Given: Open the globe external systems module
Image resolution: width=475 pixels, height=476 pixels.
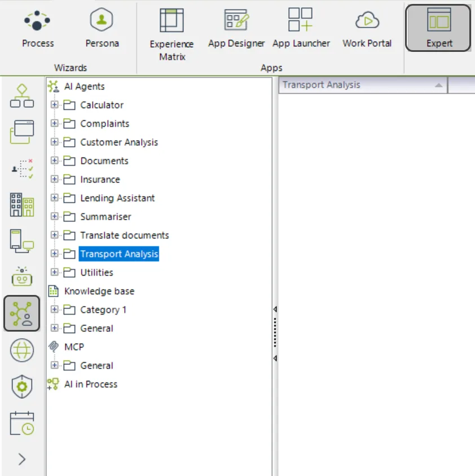Looking at the screenshot, I should coord(22,350).
